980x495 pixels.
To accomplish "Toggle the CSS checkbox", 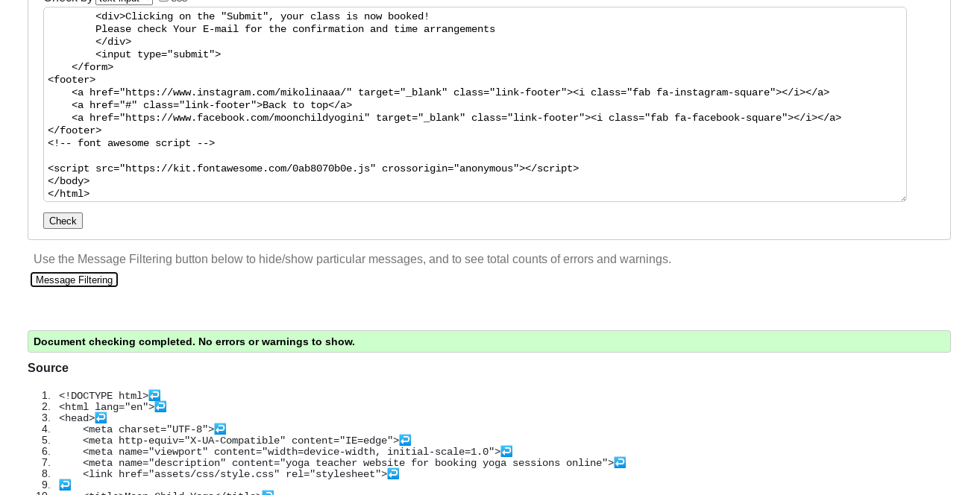I will pyautogui.click(x=163, y=1).
